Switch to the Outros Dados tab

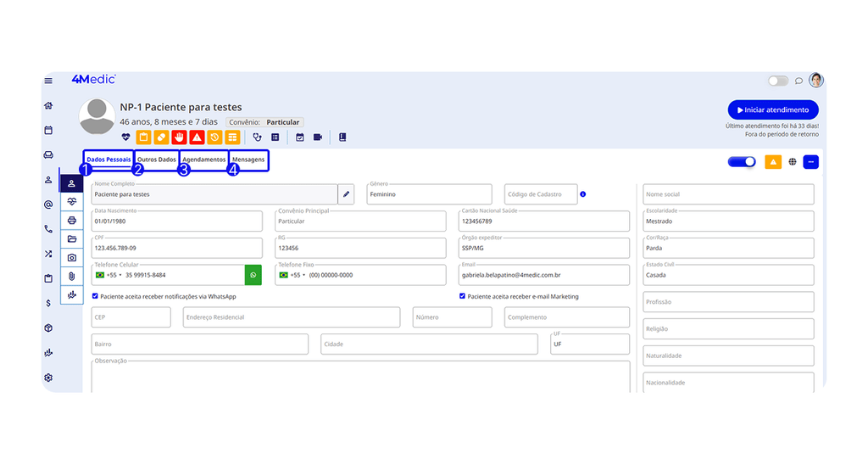click(157, 160)
